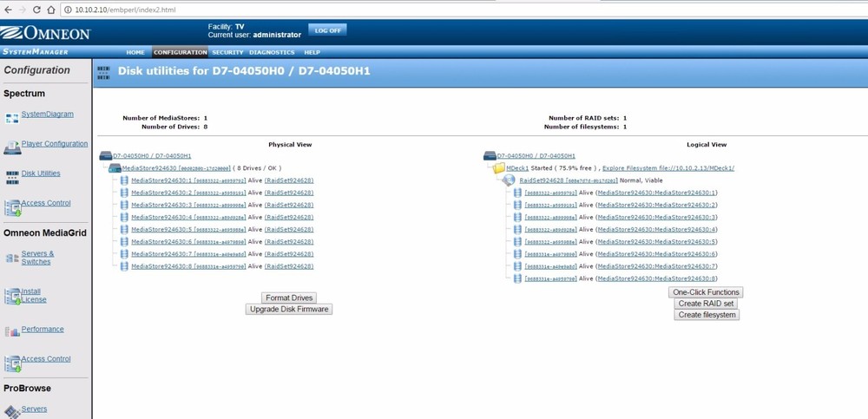Click the drive icon for MediaStore924630:8

[x=124, y=266]
